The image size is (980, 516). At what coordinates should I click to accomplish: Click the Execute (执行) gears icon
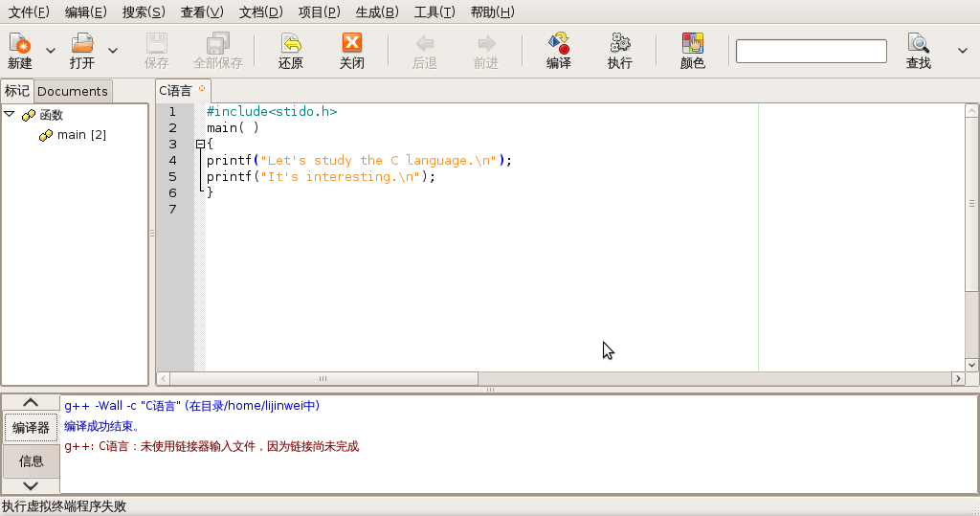point(620,43)
